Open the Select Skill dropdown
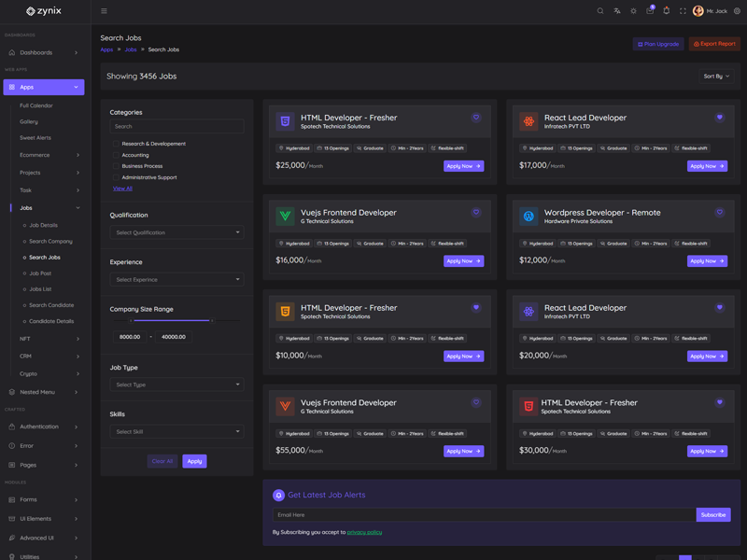The width and height of the screenshot is (747, 560). pos(176,431)
